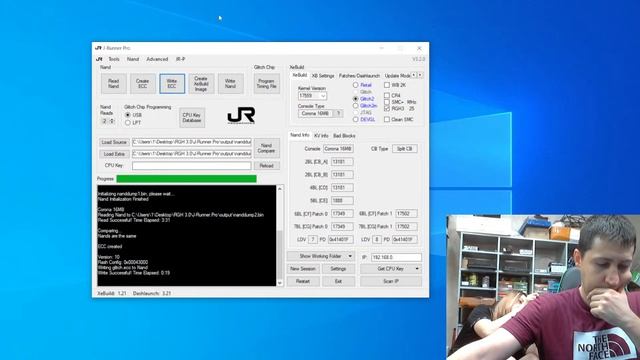
Task: Click the Write ECC button
Action: (x=172, y=84)
